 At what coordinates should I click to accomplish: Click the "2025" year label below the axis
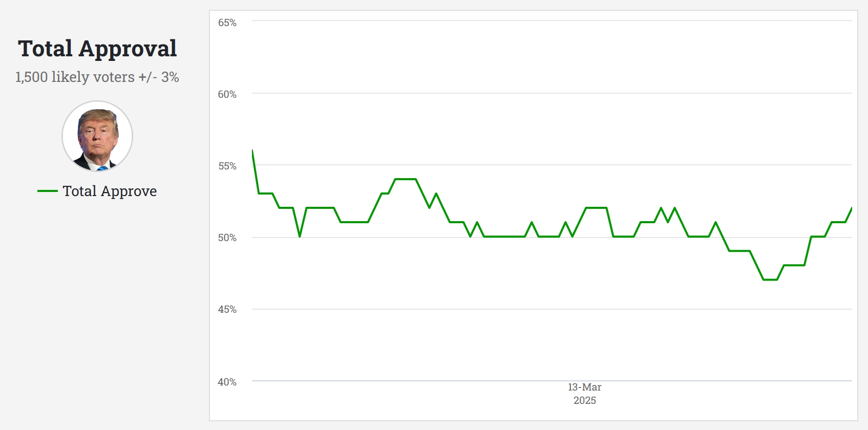click(x=584, y=401)
